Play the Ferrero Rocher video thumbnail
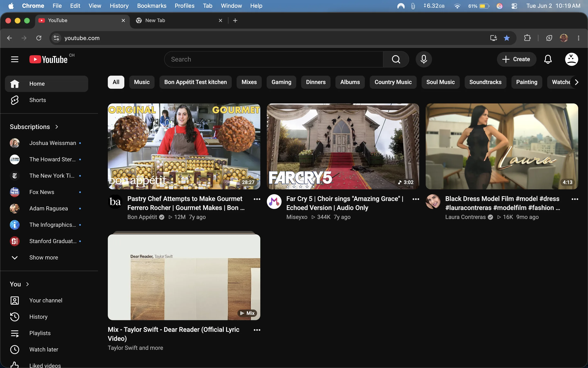Image resolution: width=588 pixels, height=368 pixels. click(x=184, y=146)
